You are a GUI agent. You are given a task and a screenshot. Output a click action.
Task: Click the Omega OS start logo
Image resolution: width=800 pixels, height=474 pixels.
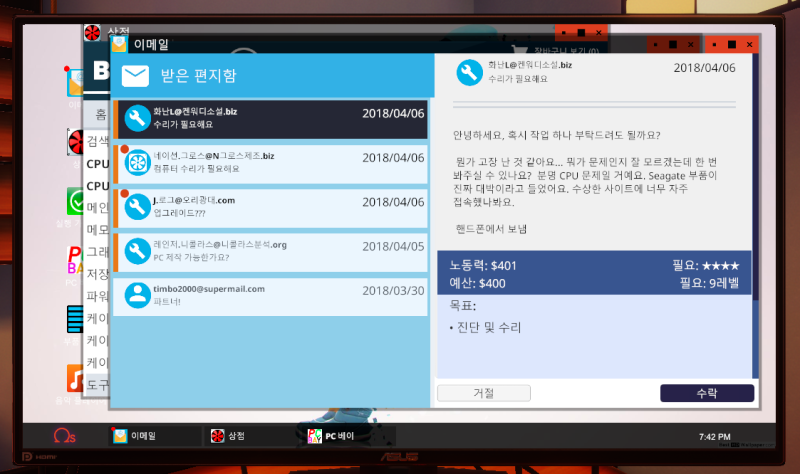point(64,436)
